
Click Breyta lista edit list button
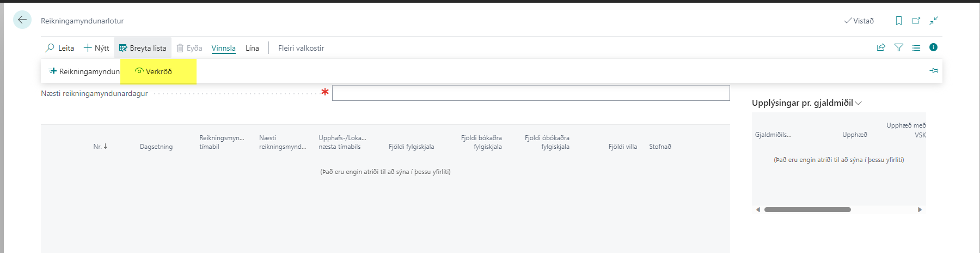pyautogui.click(x=143, y=48)
